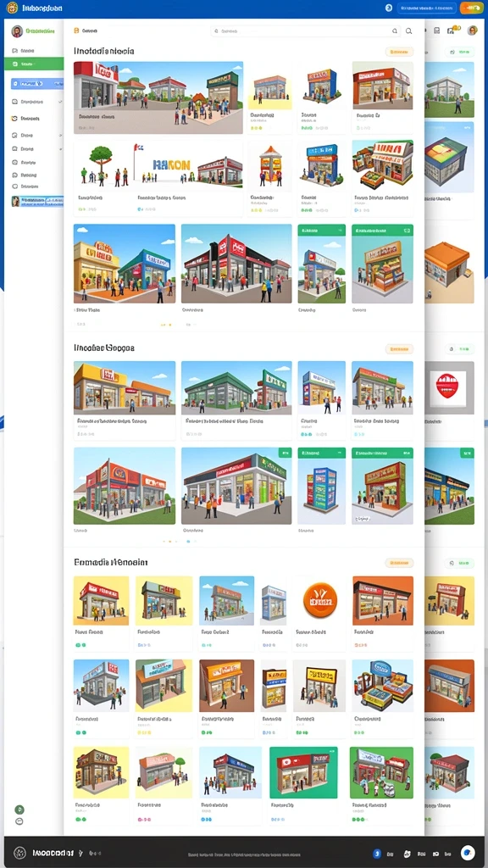
Task: Open the orange circle logo thumbnail
Action: pyautogui.click(x=320, y=601)
